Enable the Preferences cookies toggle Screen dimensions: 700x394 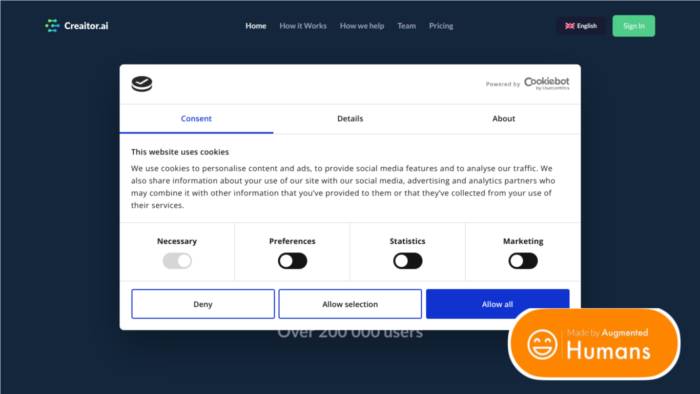point(292,261)
